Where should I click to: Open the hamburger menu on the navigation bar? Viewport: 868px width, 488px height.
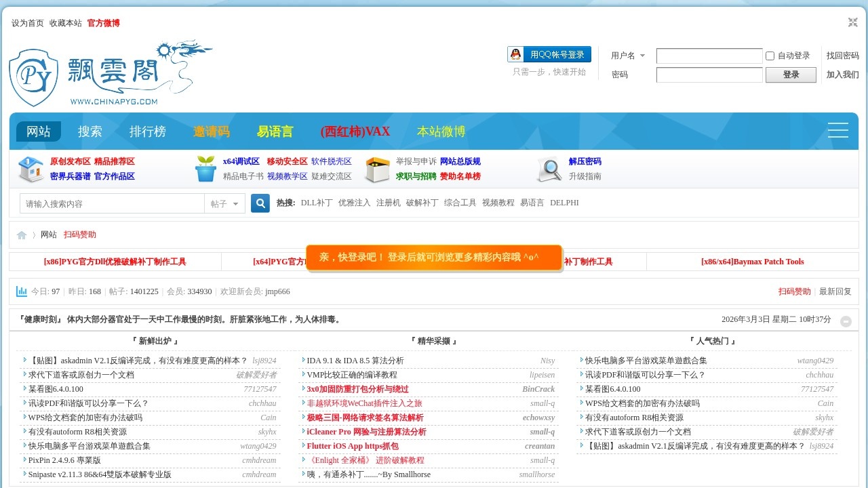838,130
